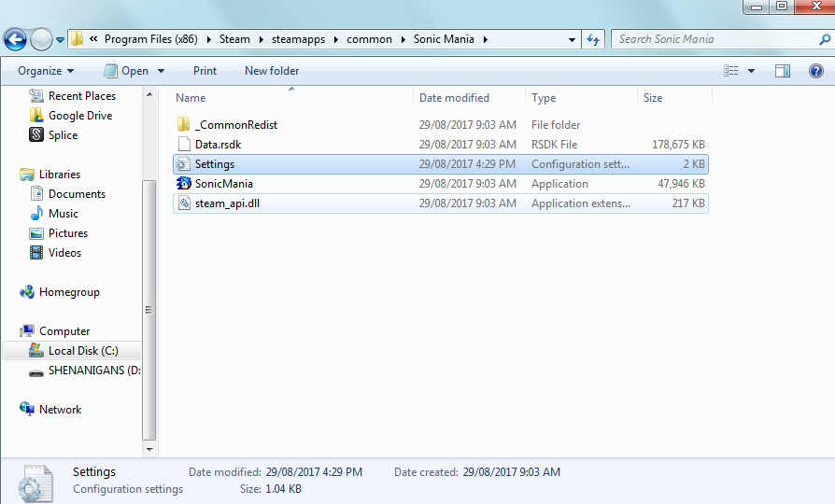Toggle the preview pane button
835x504 pixels.
(783, 71)
